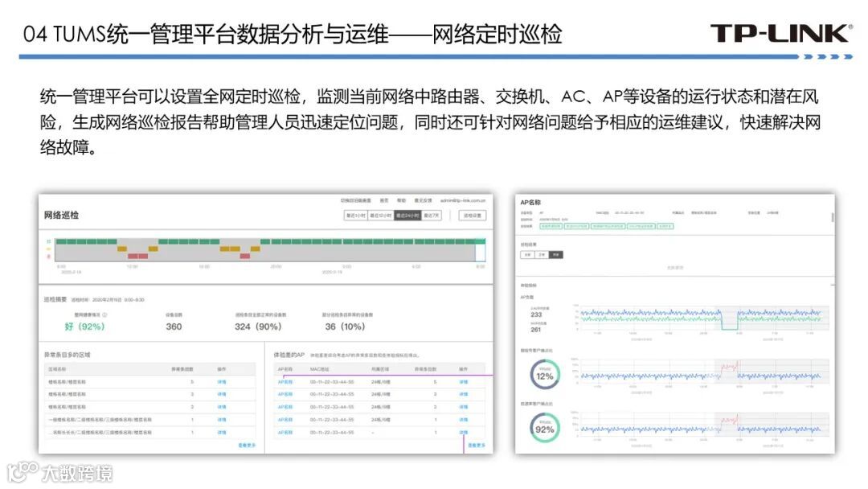This screenshot has width=868, height=489.
Task: Select the 最近1小时 time range tab
Action: [x=356, y=216]
